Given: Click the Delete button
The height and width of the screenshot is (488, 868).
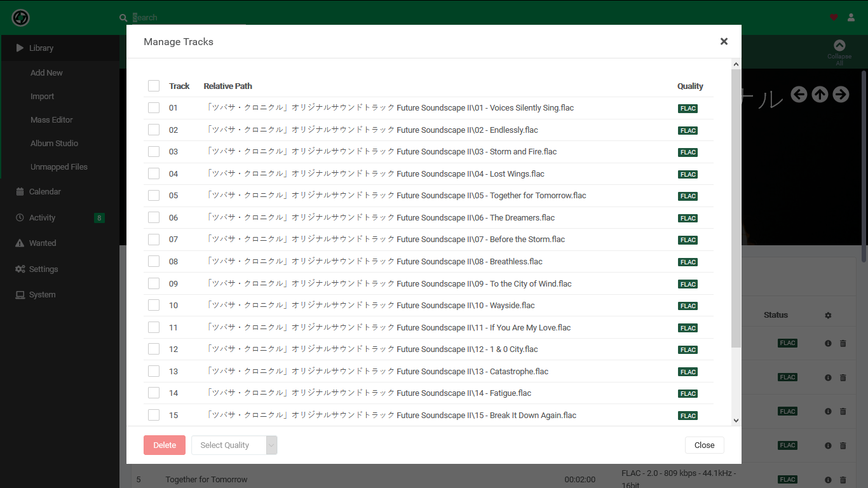Looking at the screenshot, I should 164,445.
